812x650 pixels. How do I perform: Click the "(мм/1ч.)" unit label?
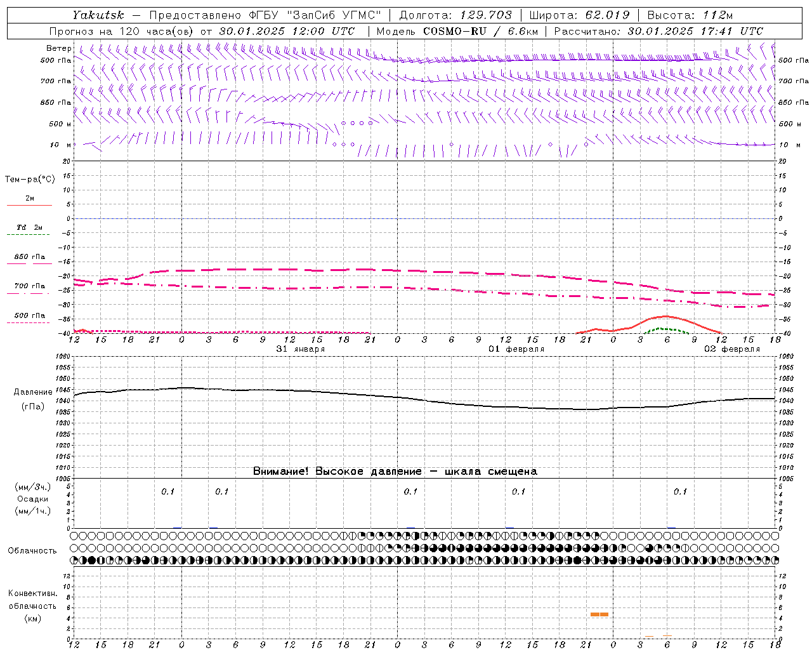32,511
